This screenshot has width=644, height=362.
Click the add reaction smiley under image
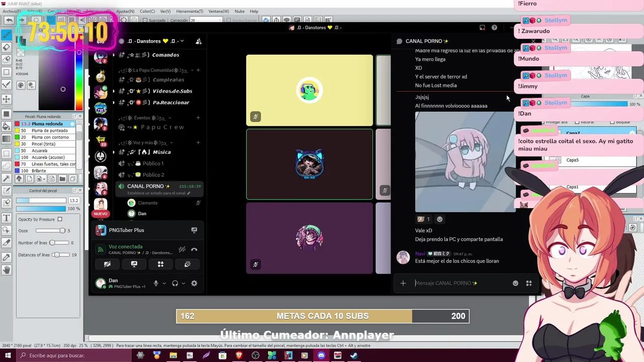pos(440,219)
